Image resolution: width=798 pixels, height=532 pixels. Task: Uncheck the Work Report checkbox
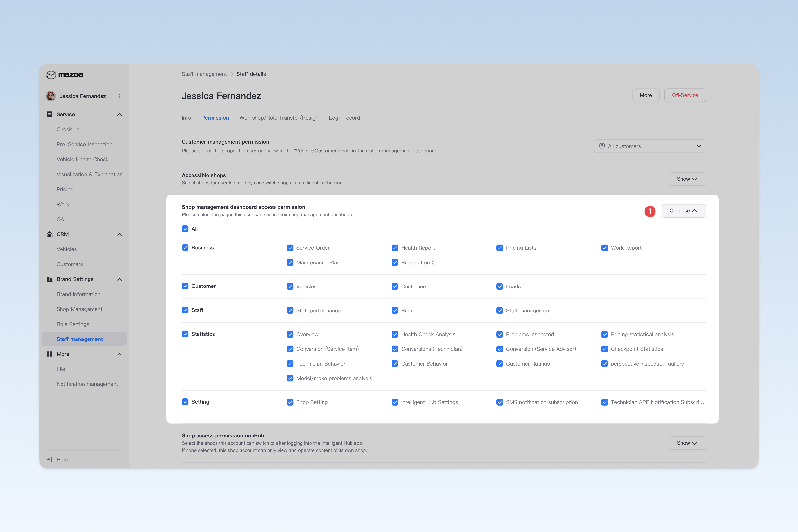pos(605,248)
